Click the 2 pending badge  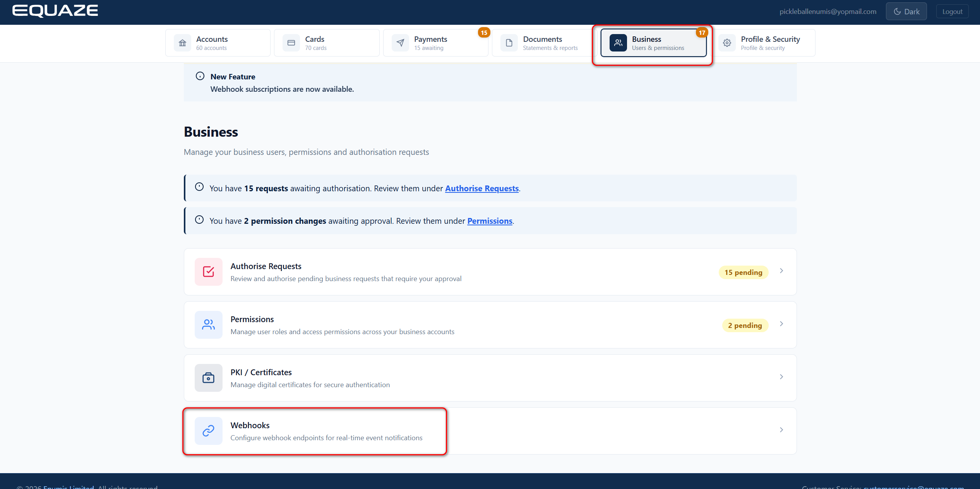pyautogui.click(x=745, y=326)
